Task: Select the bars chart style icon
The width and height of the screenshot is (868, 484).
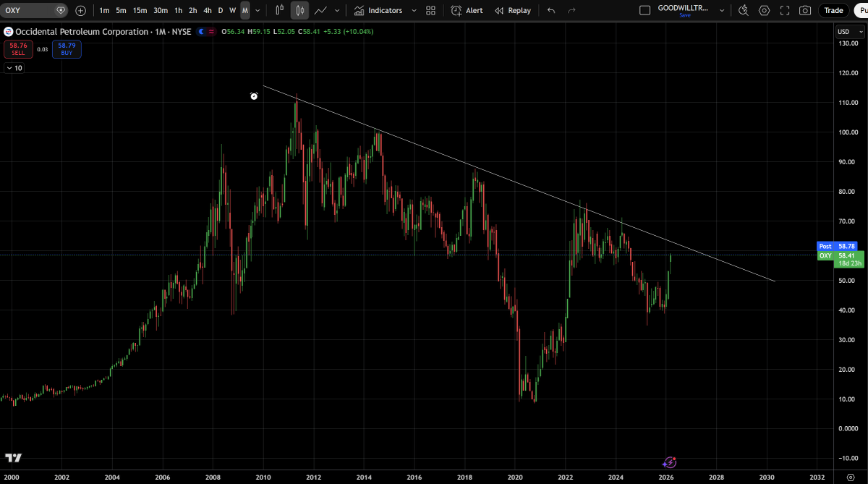Action: click(279, 11)
